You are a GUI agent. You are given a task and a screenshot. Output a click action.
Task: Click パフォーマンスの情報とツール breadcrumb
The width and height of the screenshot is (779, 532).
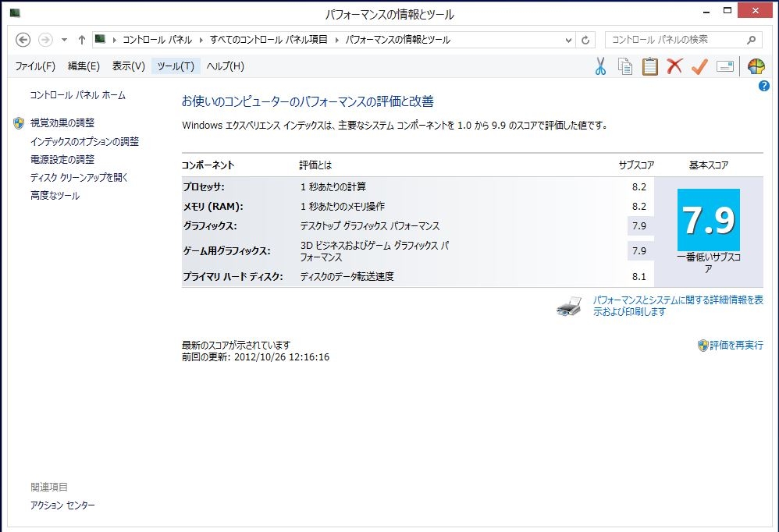pyautogui.click(x=397, y=40)
